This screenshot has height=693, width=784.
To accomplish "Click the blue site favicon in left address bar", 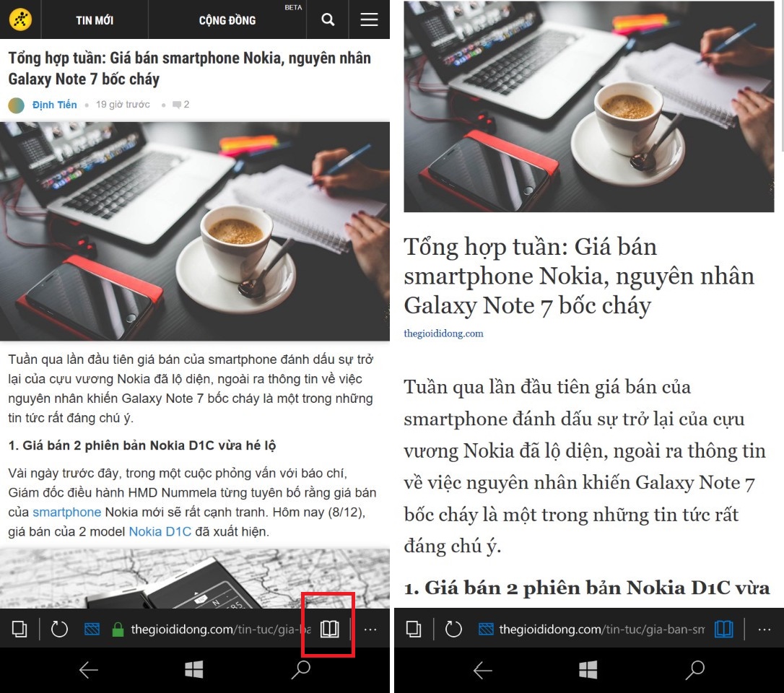I will click(92, 629).
